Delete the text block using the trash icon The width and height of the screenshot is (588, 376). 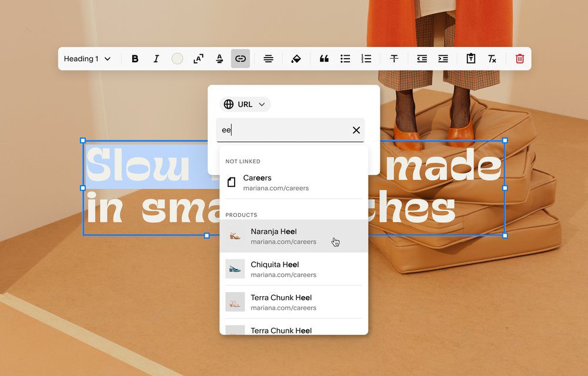pos(519,58)
